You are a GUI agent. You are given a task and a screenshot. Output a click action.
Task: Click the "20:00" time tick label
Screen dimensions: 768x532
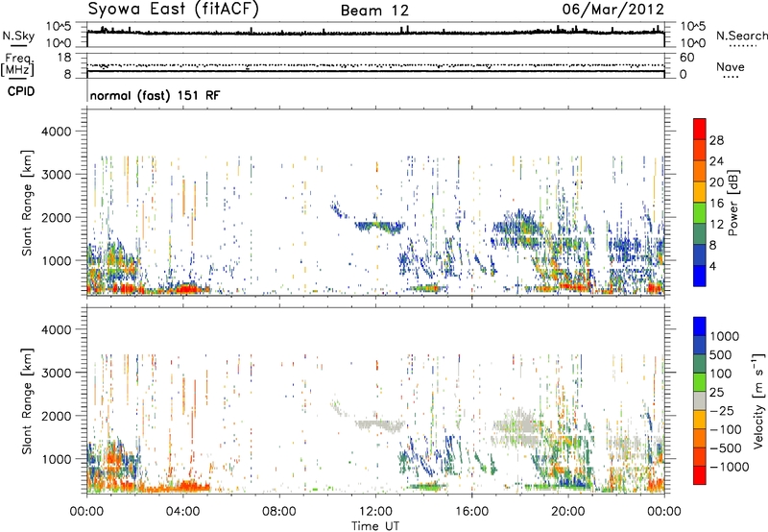567,512
